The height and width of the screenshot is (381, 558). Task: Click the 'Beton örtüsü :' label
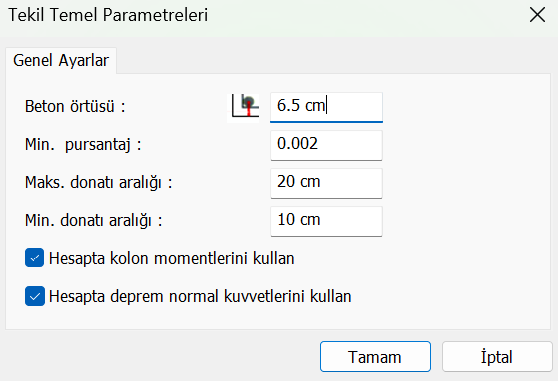pos(75,106)
